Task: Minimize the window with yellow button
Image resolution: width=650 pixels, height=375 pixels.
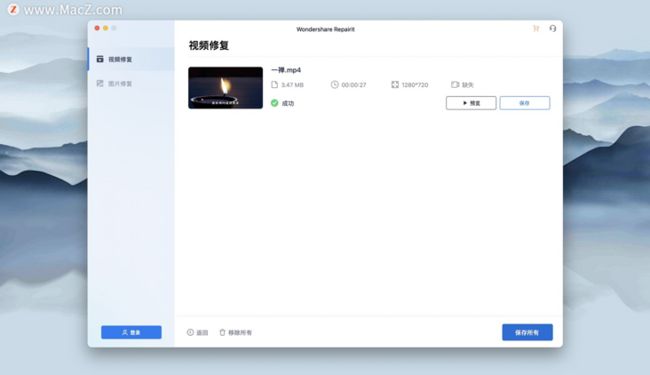Action: point(105,28)
